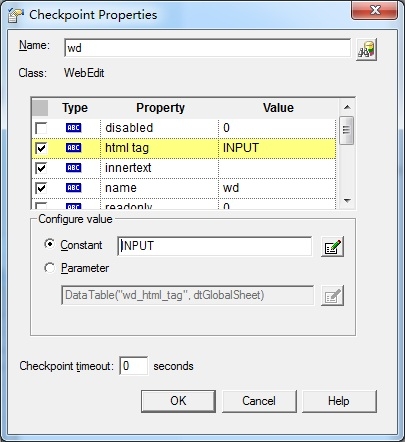
Task: Click the Name input field containing wd
Action: (207, 48)
